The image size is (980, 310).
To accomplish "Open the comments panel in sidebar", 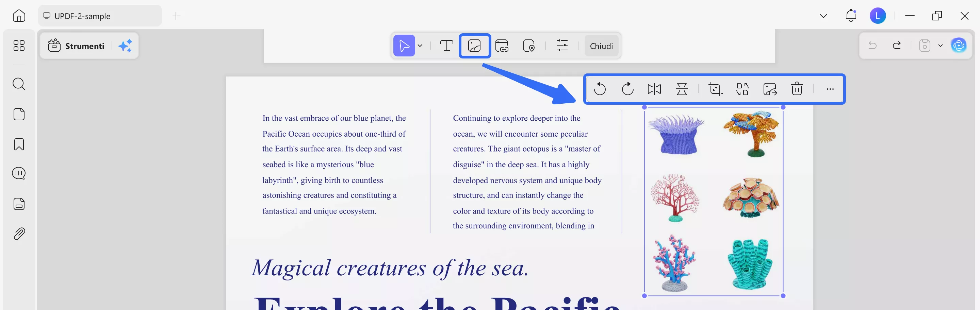I will pyautogui.click(x=19, y=174).
